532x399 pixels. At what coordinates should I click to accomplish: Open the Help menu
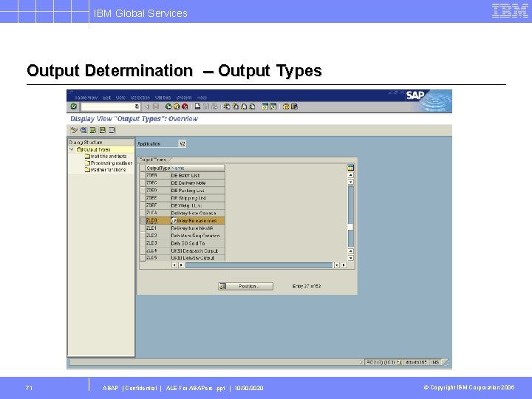(x=202, y=98)
